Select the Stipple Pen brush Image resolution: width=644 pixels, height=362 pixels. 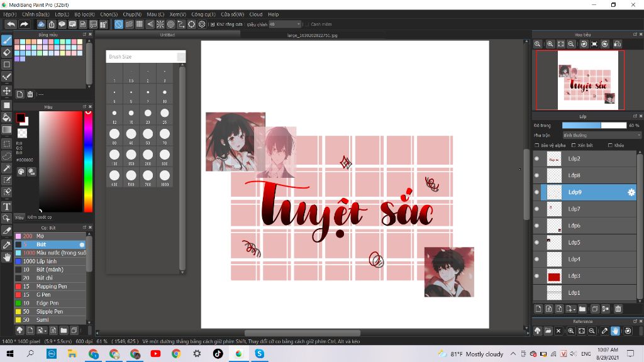pos(50,312)
